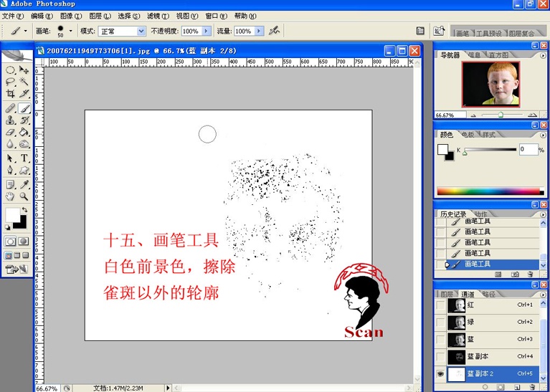Select the Pen tool
Screen dimensions: 550x392
(x=10, y=171)
